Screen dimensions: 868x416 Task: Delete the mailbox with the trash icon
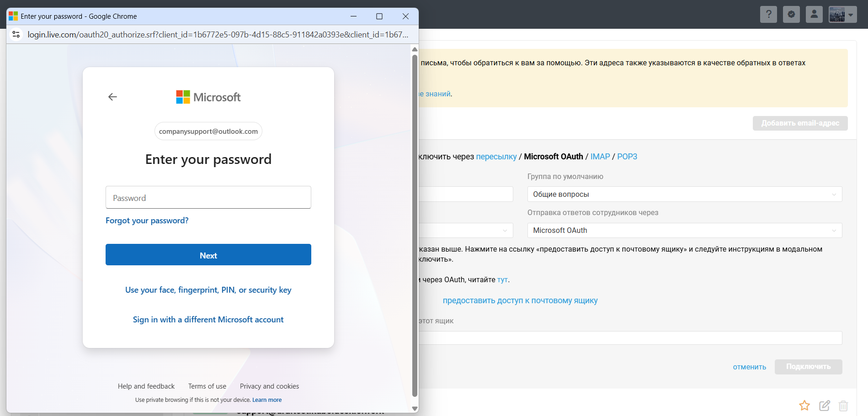pos(843,405)
